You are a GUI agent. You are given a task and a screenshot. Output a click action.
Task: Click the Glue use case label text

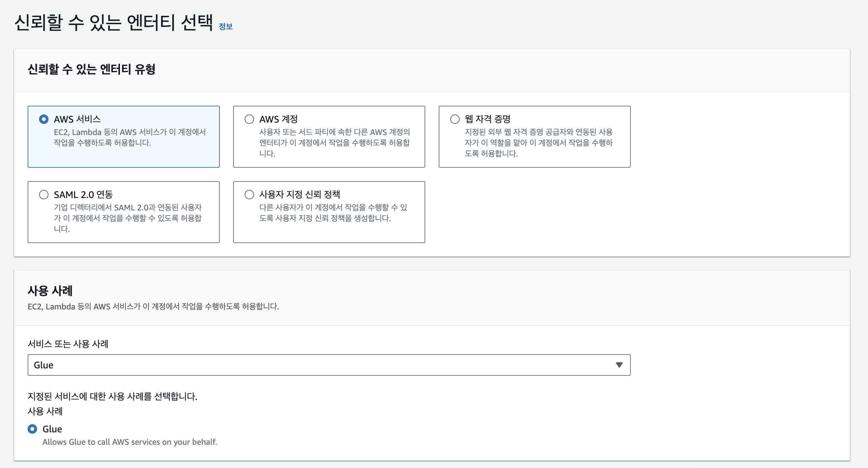tap(52, 429)
